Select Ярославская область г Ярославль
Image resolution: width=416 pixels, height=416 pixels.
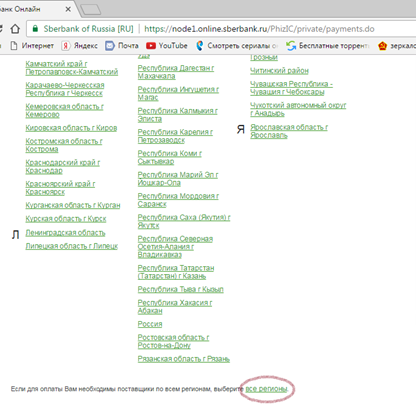[289, 131]
